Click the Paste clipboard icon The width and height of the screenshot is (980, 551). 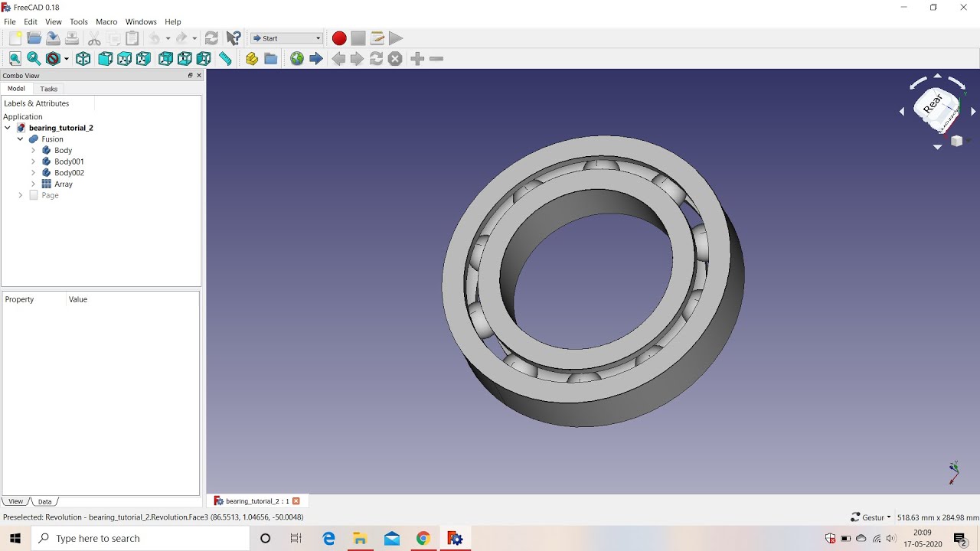click(132, 38)
